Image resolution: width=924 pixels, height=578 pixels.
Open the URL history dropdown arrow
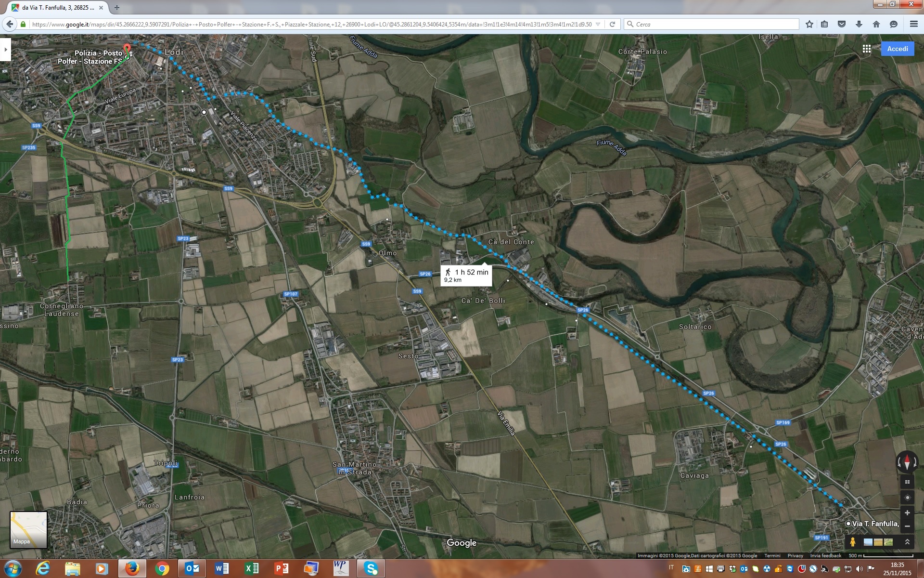[598, 24]
